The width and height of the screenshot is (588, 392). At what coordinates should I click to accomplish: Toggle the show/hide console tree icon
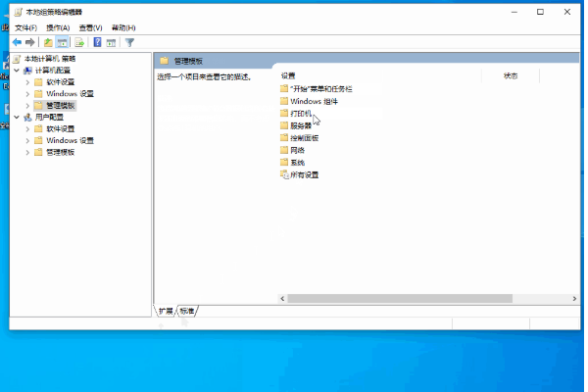62,42
